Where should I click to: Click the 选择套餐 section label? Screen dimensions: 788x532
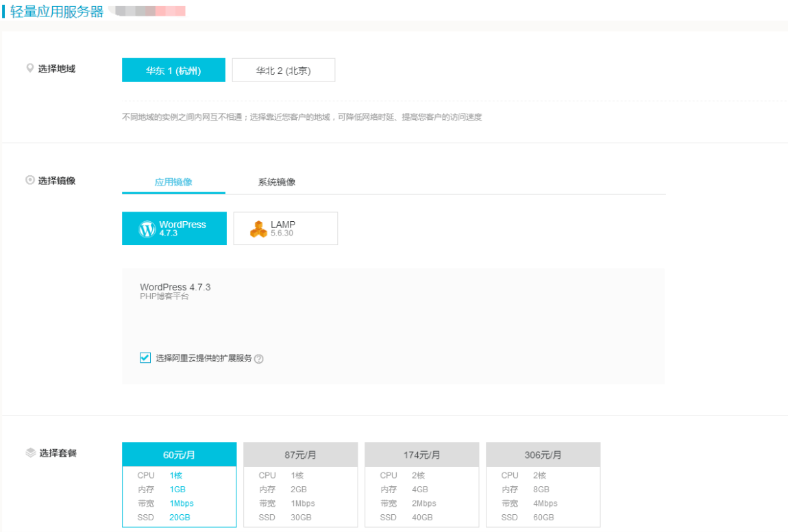pyautogui.click(x=58, y=453)
